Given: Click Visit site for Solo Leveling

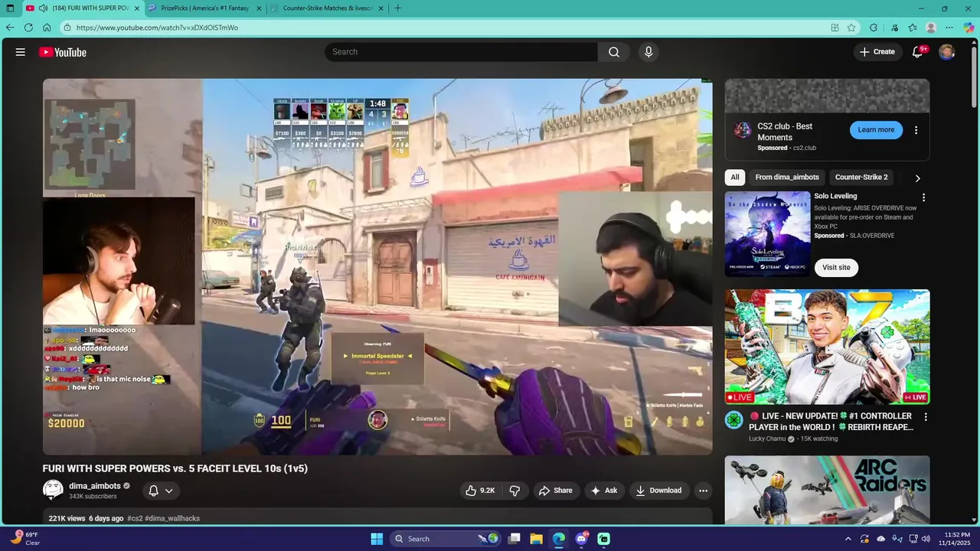Looking at the screenshot, I should point(836,268).
